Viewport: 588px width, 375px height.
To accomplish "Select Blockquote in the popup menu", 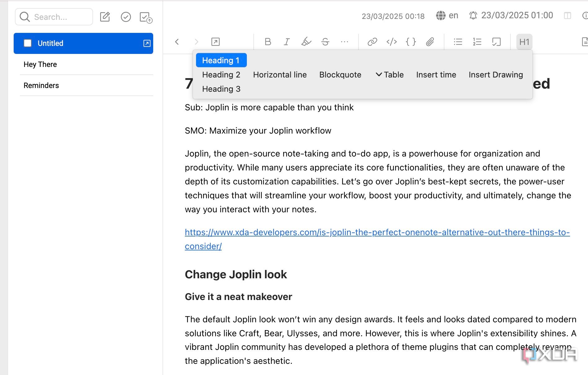I will 340,75.
